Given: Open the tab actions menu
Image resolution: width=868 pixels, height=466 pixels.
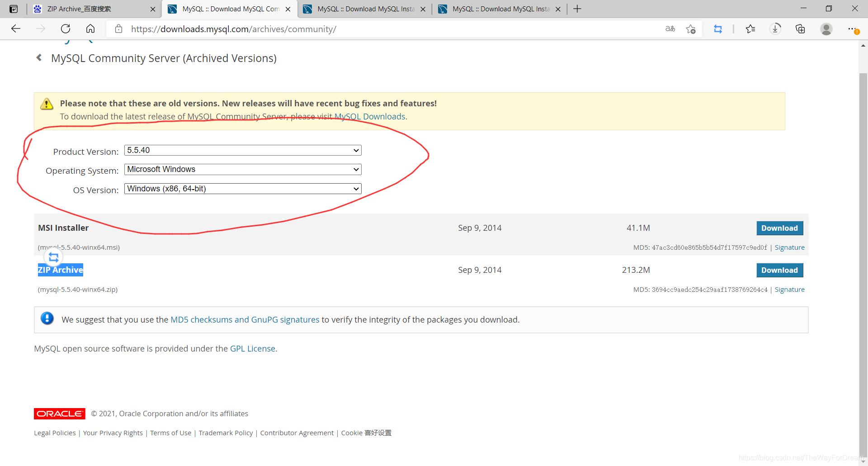Looking at the screenshot, I should point(14,9).
